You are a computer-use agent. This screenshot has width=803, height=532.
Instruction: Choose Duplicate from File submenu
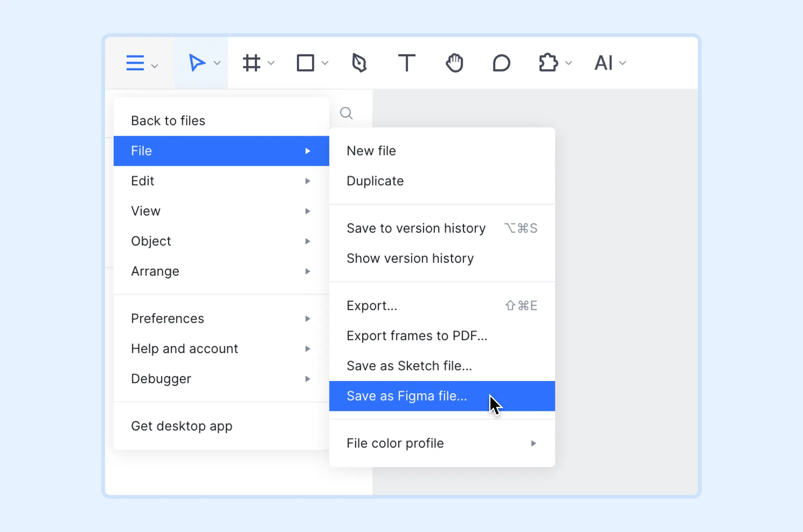coord(442,181)
